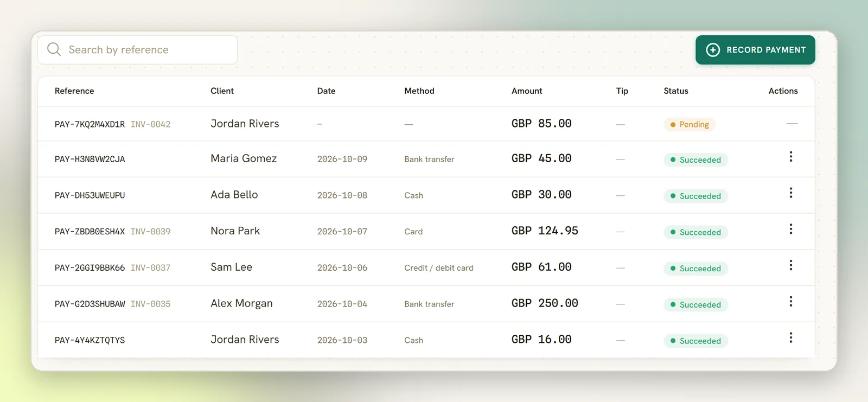Click client name Ada Bello
The width and height of the screenshot is (868, 402).
pos(234,195)
